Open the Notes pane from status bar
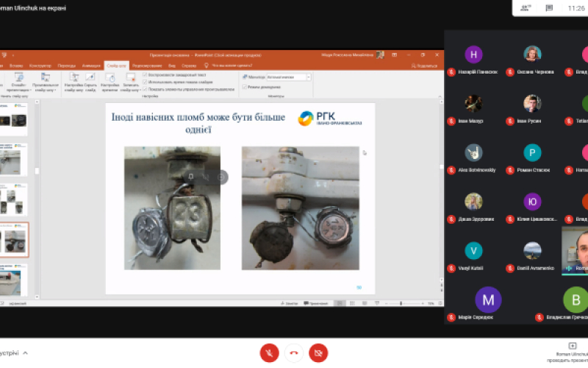 (x=289, y=303)
